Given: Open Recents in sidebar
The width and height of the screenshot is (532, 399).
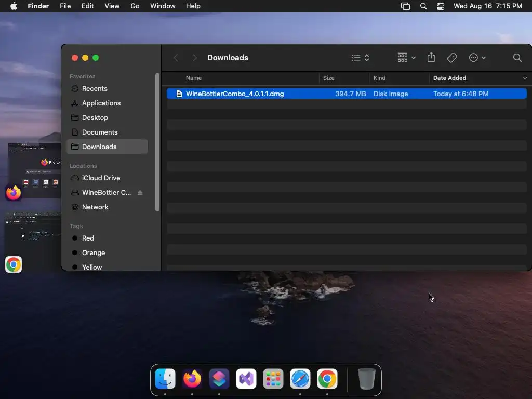Looking at the screenshot, I should 107,88.
